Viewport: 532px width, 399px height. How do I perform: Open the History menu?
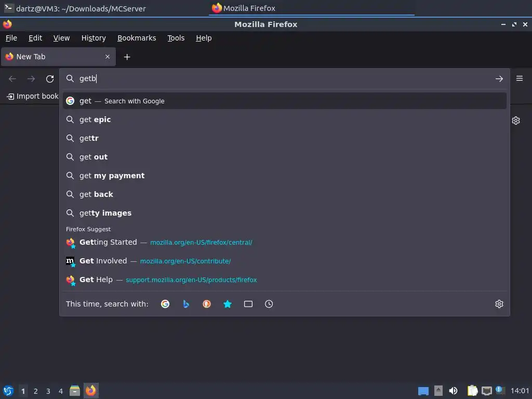click(94, 38)
